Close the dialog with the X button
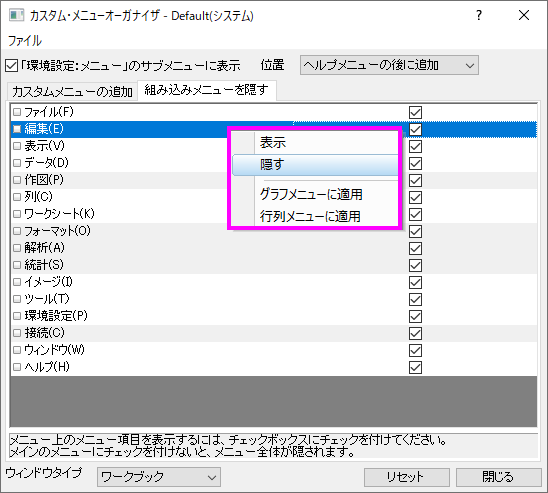The width and height of the screenshot is (548, 493). pos(524,15)
